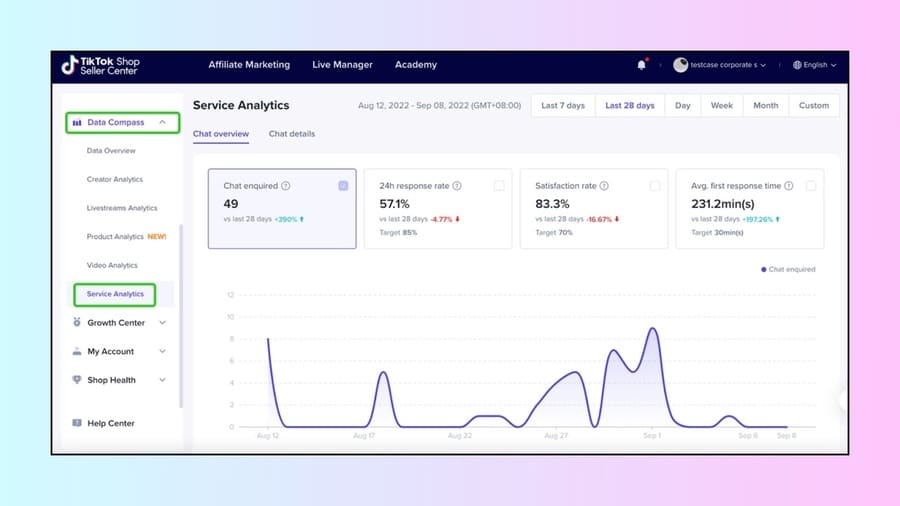Click the info icon beside 24h response rate
900x506 pixels.
tap(457, 186)
